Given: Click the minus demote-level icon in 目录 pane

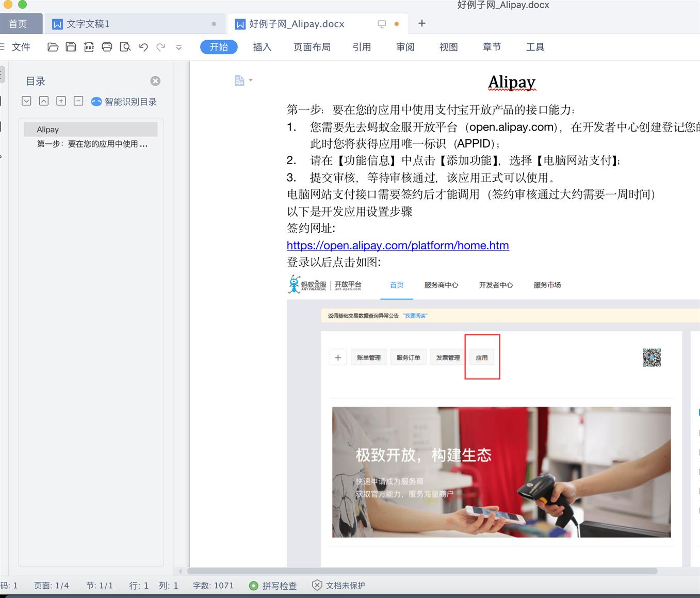Looking at the screenshot, I should [78, 101].
